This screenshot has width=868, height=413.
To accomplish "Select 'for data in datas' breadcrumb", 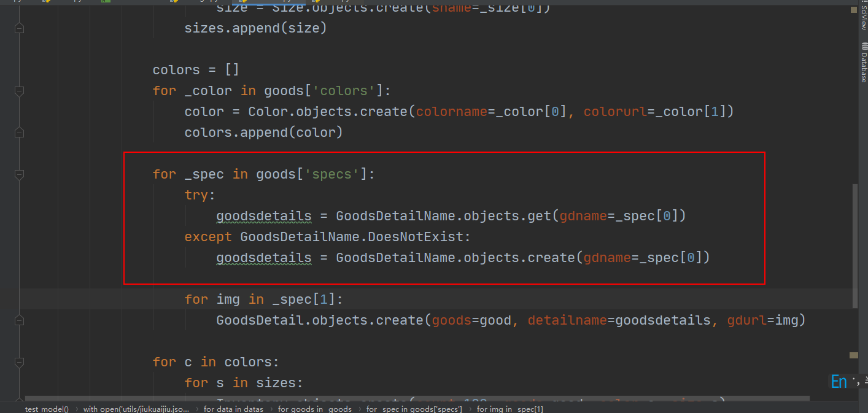I will click(x=233, y=409).
